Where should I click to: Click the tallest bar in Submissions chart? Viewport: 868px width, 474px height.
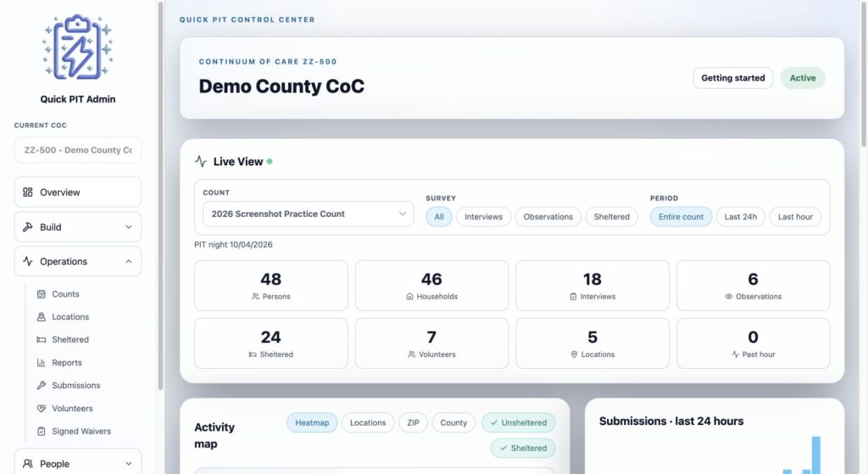pyautogui.click(x=816, y=455)
